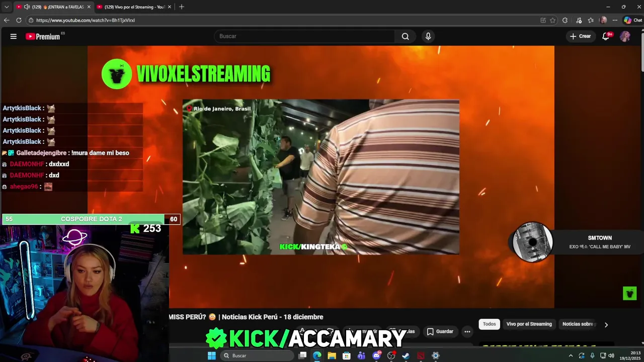Switch to Vivo por el Streaming tab

pos(134,7)
